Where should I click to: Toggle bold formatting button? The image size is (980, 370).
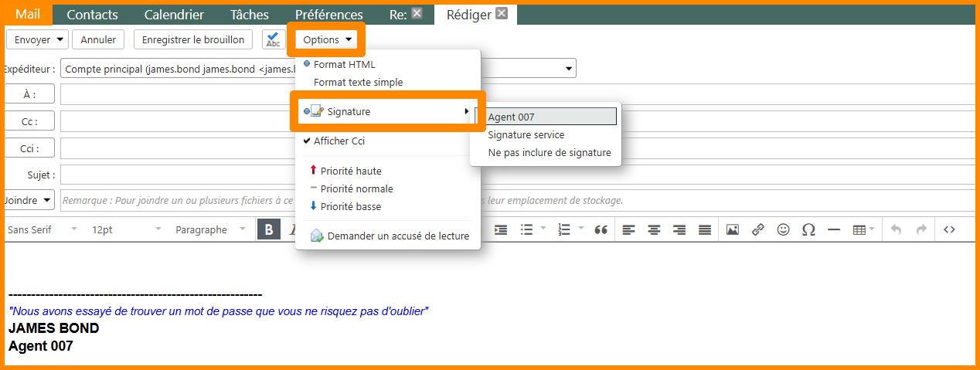click(x=268, y=229)
